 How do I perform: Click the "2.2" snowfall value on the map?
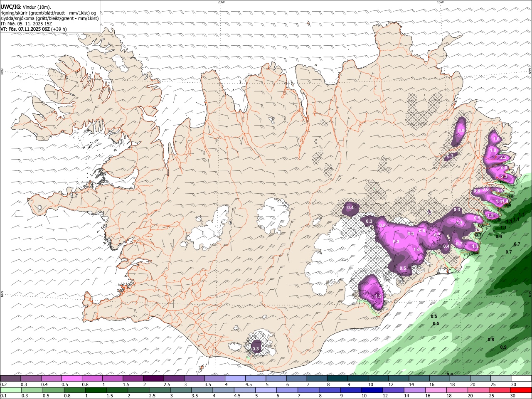503,158
